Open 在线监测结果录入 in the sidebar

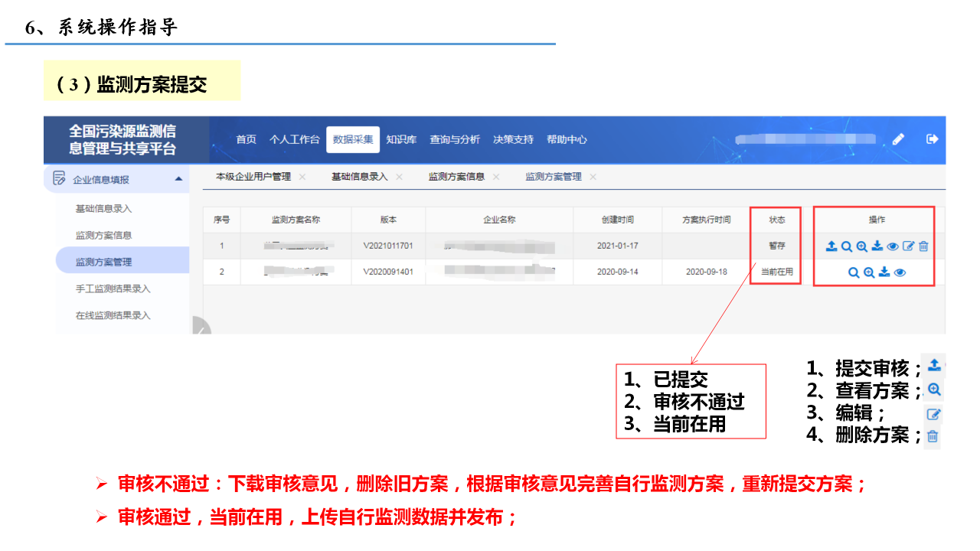tap(113, 315)
